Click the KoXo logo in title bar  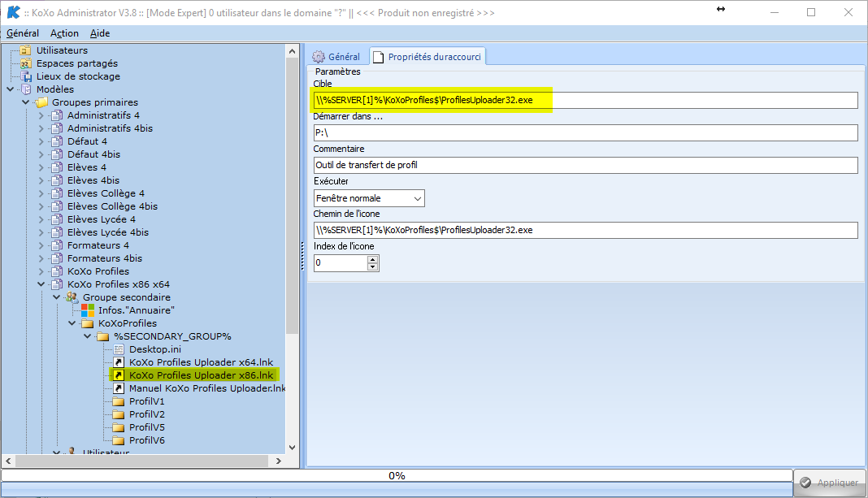pyautogui.click(x=14, y=12)
